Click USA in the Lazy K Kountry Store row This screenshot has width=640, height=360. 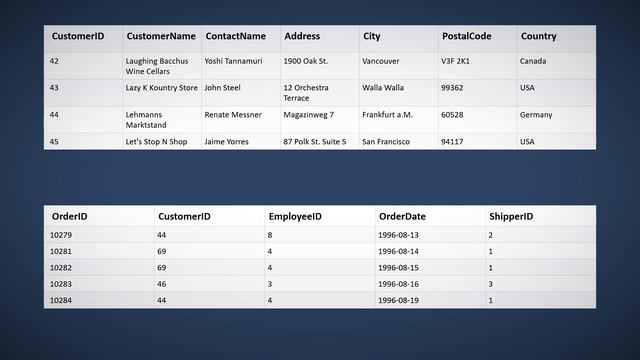[527, 88]
